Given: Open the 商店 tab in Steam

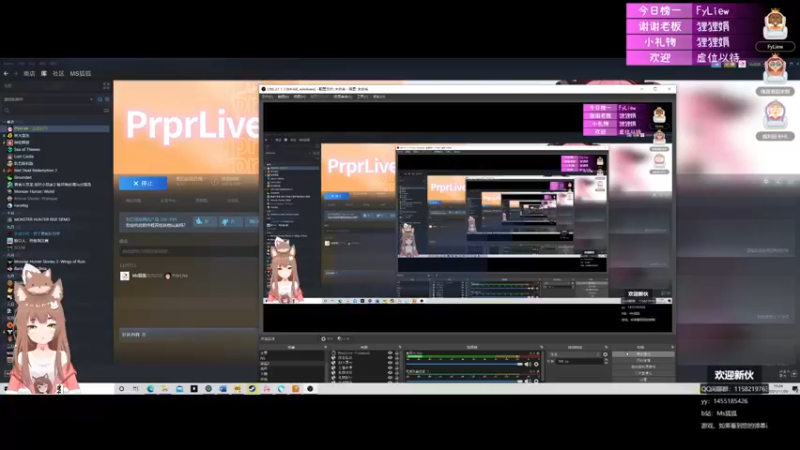Looking at the screenshot, I should (29, 73).
